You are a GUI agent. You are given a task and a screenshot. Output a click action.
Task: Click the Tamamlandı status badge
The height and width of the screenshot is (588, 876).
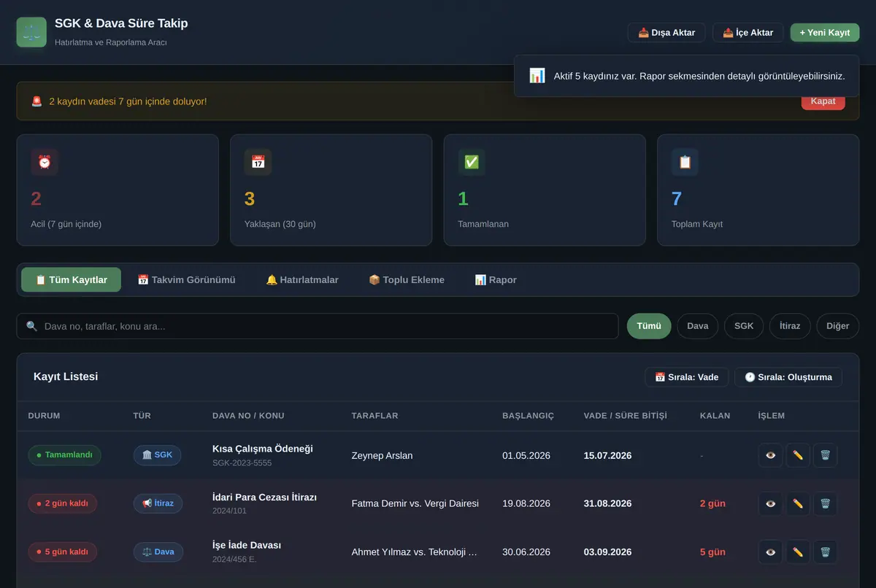64,455
